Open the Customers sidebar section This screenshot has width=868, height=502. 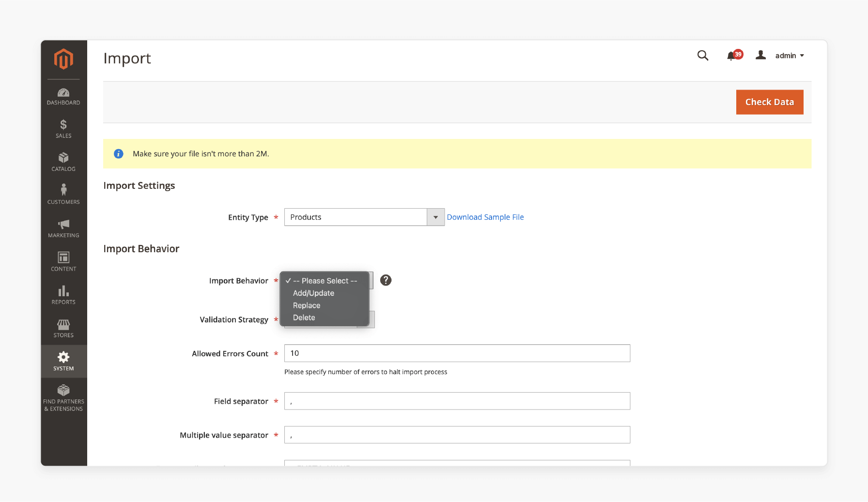click(x=63, y=195)
